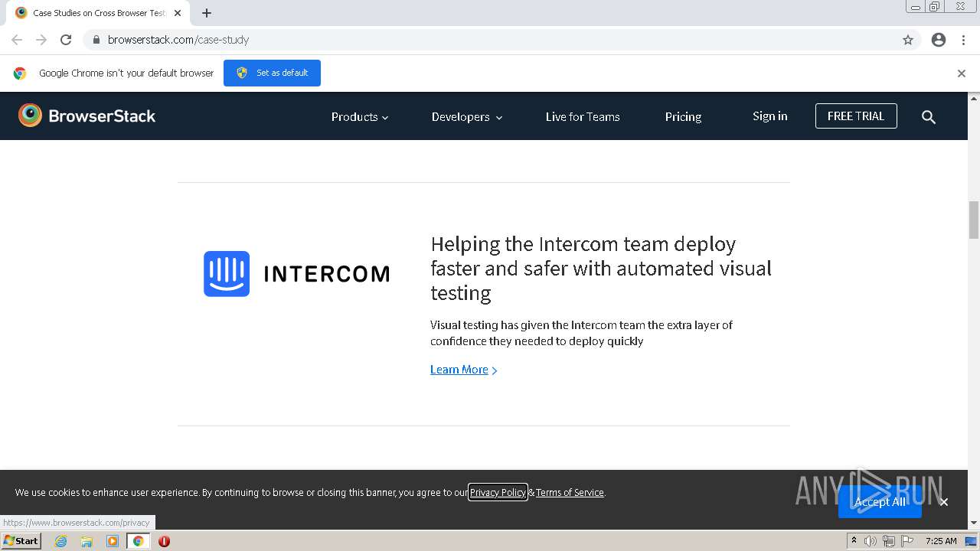Open the Live for Teams page
Viewport: 980px width, 551px height.
[x=583, y=117]
